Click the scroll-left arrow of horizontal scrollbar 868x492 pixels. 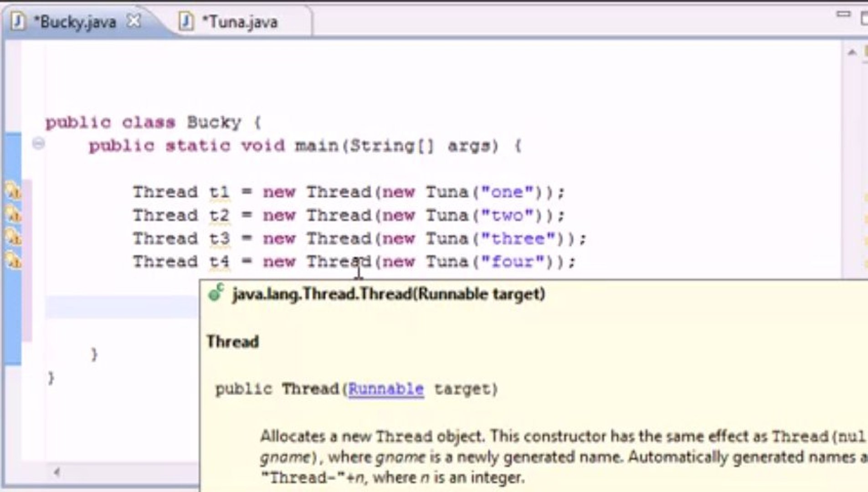tap(56, 472)
